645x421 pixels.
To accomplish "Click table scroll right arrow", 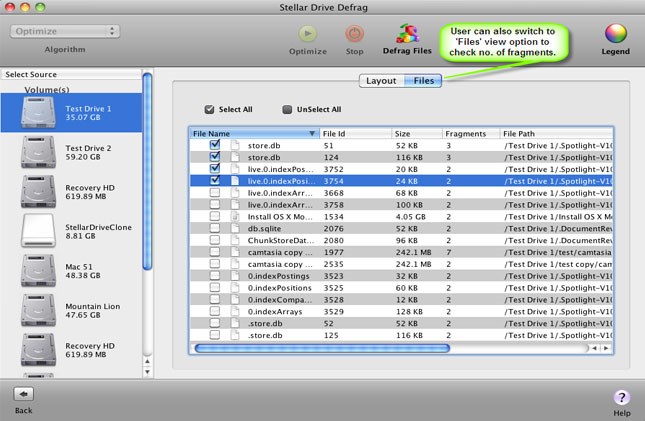I will 606,348.
